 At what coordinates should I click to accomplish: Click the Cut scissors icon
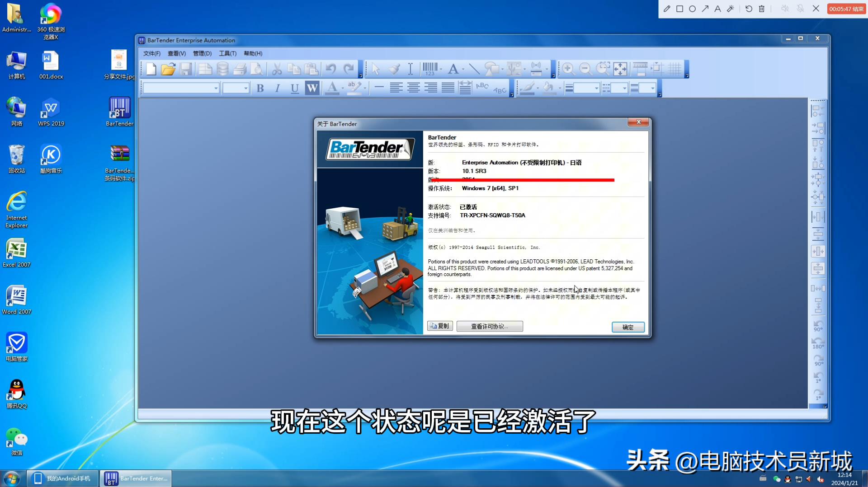pyautogui.click(x=277, y=69)
